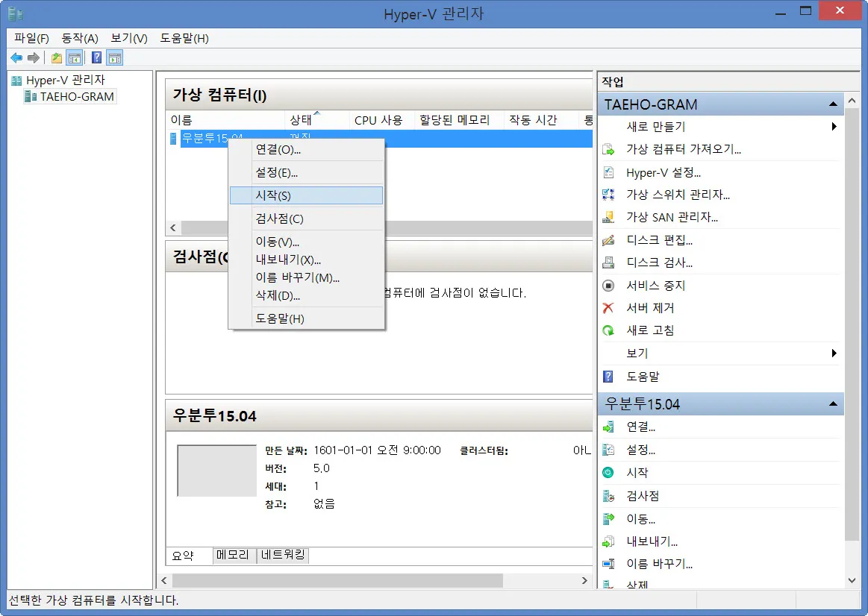This screenshot has width=868, height=616.
Task: Click the 디스크 검사 icon
Action: (x=608, y=263)
